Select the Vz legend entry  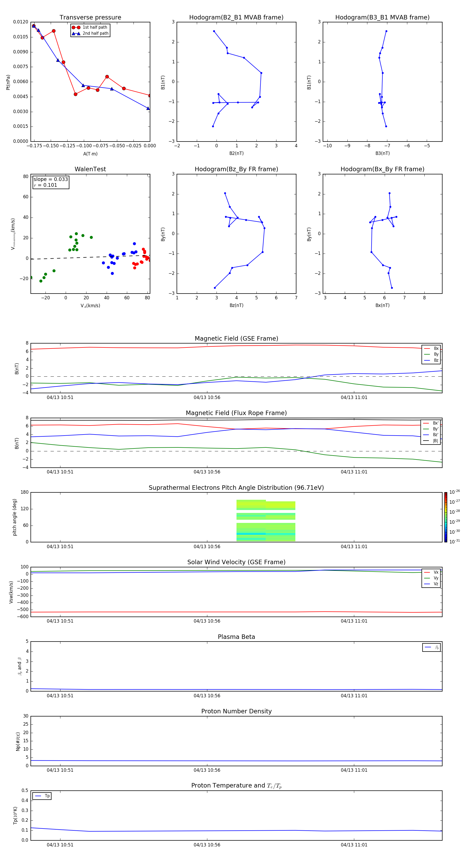coord(431,584)
